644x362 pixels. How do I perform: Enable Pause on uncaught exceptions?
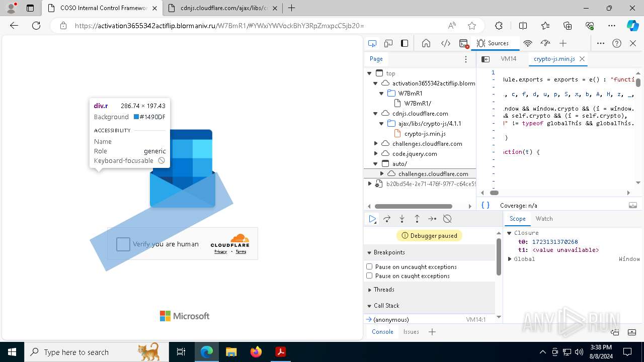click(x=369, y=266)
